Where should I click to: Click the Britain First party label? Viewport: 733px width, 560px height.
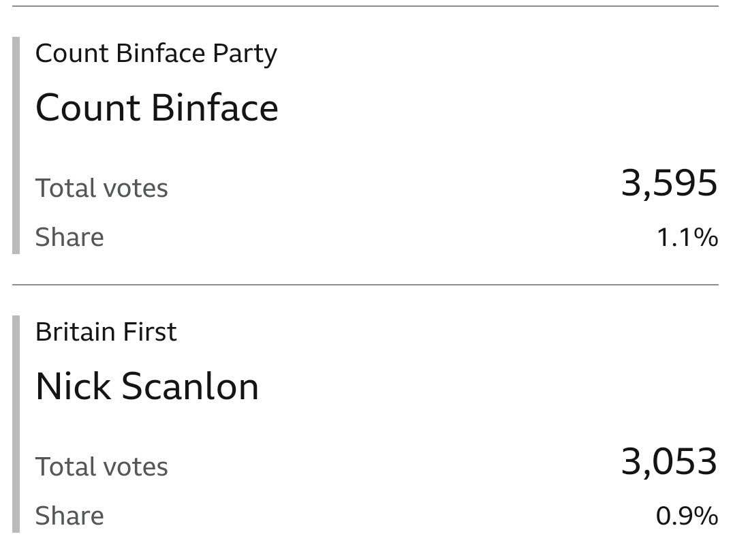click(106, 332)
